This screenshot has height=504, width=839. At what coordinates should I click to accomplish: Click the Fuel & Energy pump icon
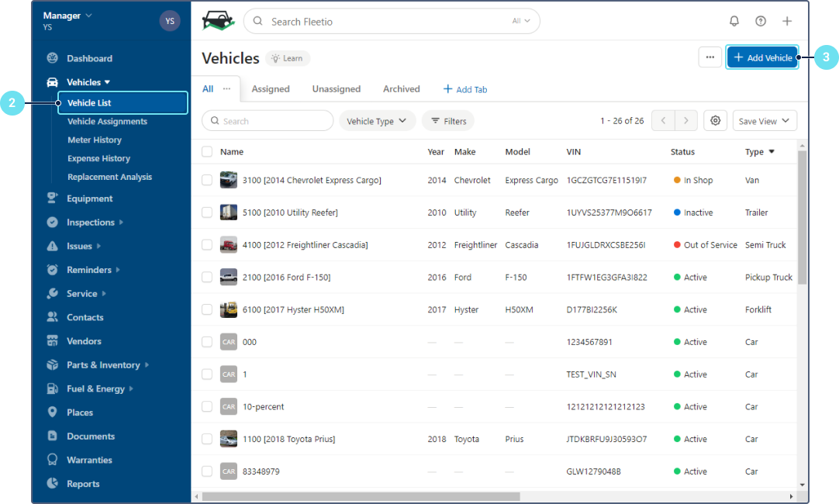(53, 388)
